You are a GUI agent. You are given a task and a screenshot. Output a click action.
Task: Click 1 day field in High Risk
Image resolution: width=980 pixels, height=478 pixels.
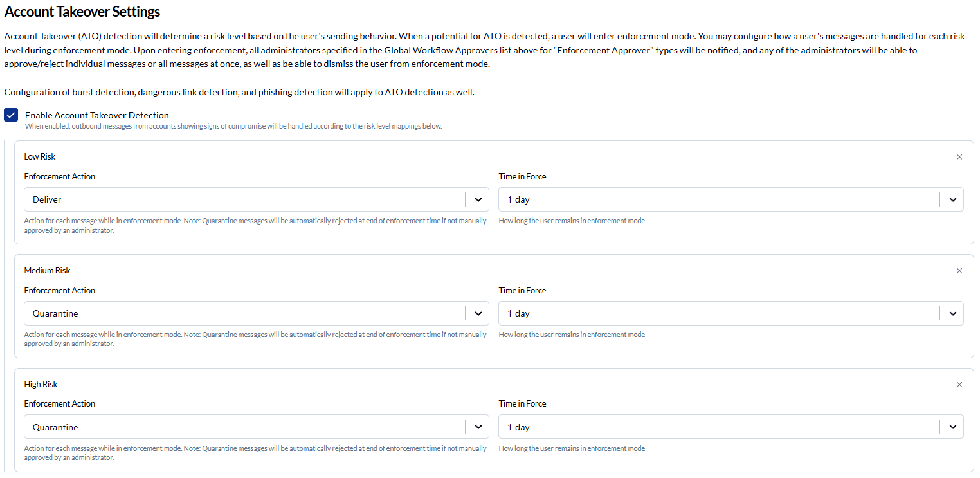click(x=731, y=427)
